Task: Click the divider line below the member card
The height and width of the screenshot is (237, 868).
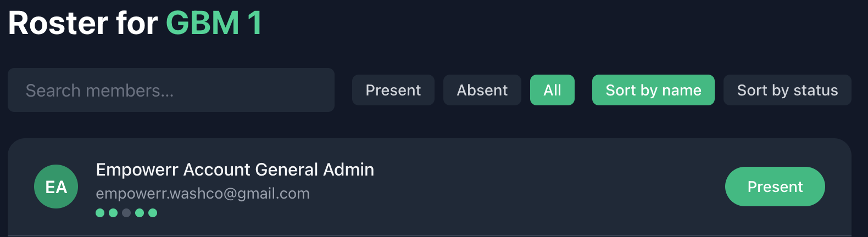Action: 429,235
